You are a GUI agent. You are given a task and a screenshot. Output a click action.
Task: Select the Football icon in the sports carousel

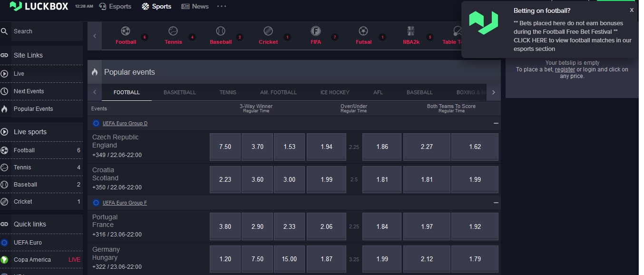coord(126,31)
